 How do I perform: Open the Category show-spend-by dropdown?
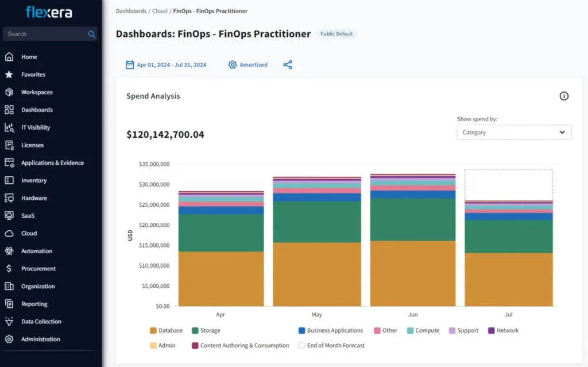click(514, 132)
